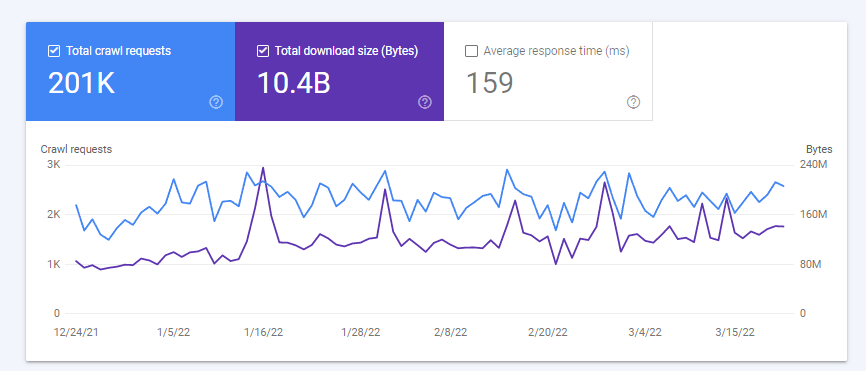Enable the Average response time checkbox
866x371 pixels.
coord(471,51)
